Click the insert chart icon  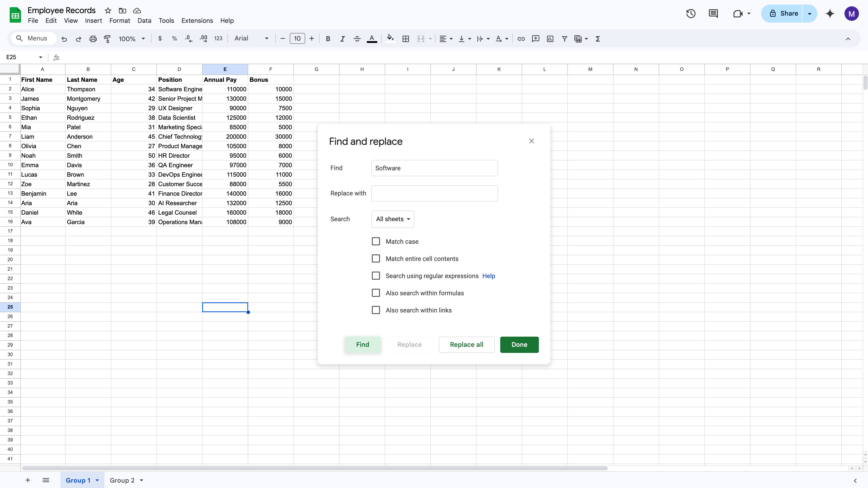click(x=550, y=39)
